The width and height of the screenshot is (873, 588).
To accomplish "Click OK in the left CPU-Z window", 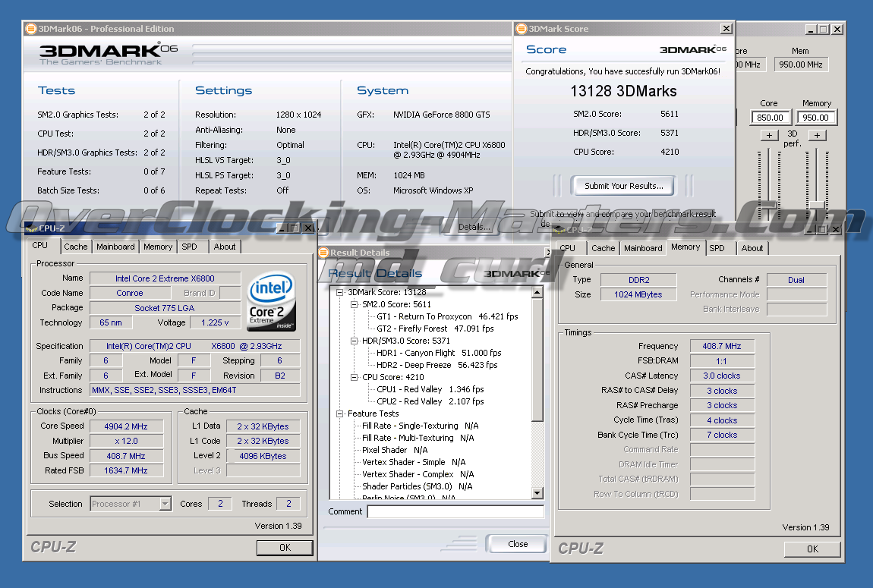I will 285,547.
